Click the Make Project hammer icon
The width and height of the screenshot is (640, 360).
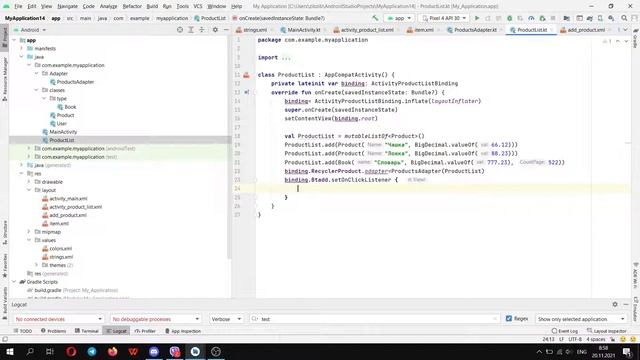(375, 18)
